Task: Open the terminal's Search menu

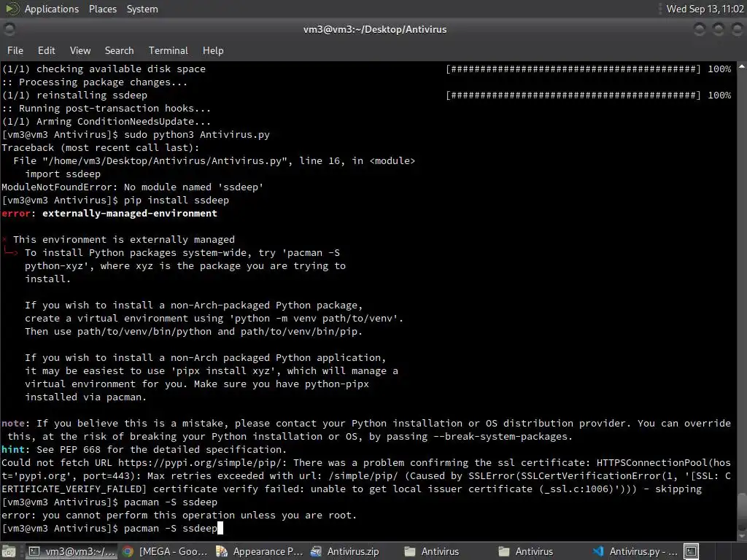Action: pyautogui.click(x=119, y=50)
